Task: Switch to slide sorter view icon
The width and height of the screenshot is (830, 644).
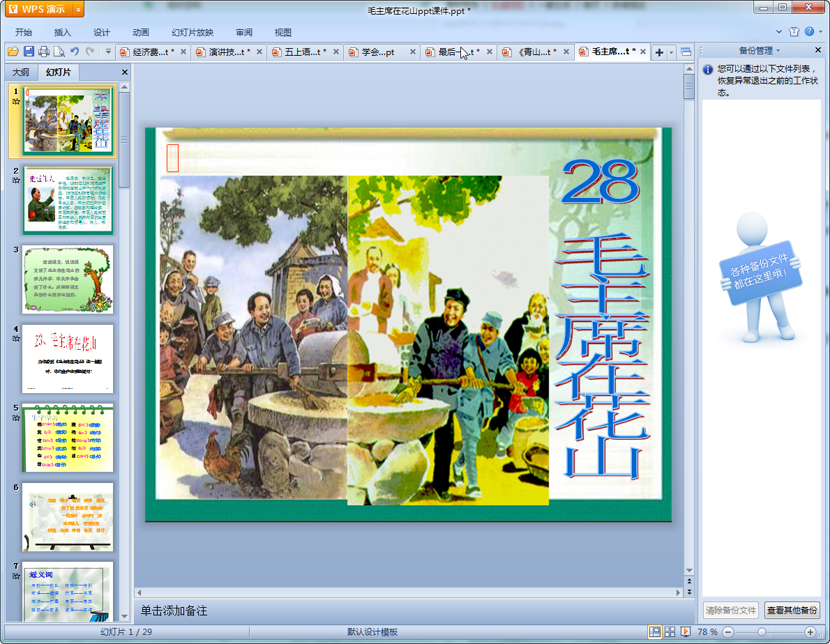Action: pyautogui.click(x=670, y=632)
